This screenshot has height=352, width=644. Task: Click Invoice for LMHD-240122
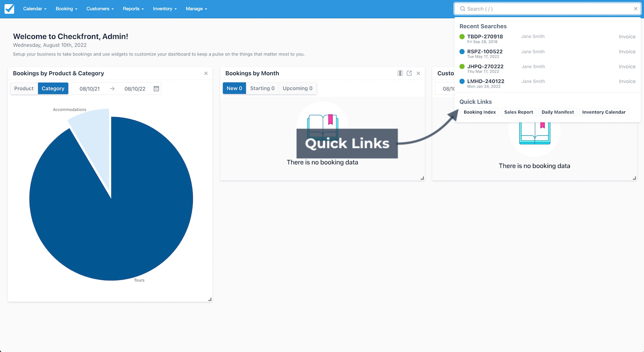pyautogui.click(x=627, y=81)
